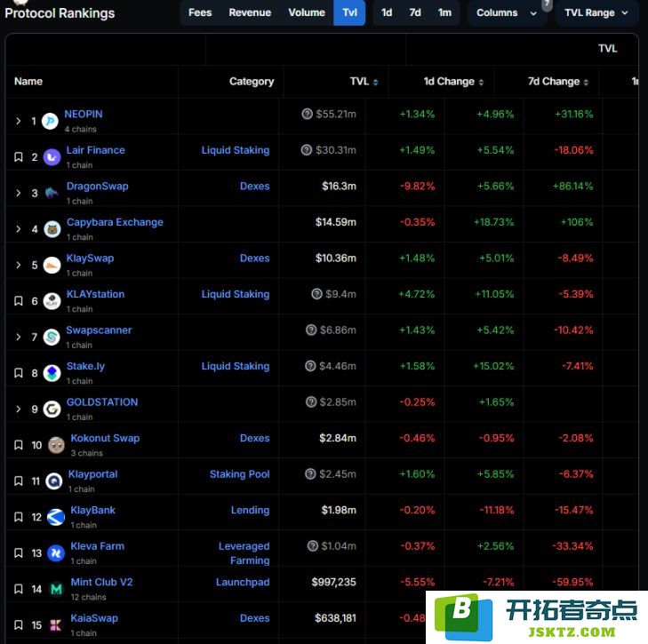Image resolution: width=648 pixels, height=644 pixels.
Task: Click the KlaySwap logo icon
Action: (52, 265)
